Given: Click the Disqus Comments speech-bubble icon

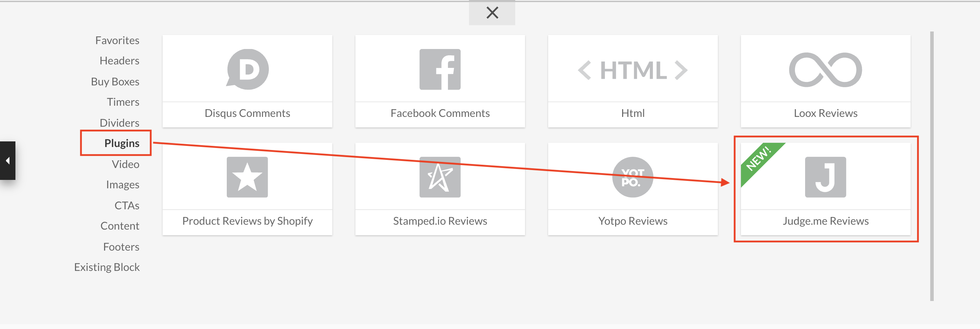Looking at the screenshot, I should 248,69.
